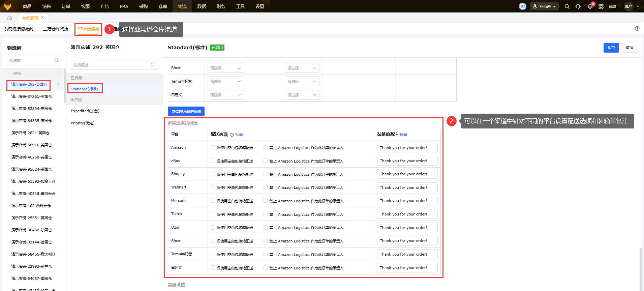Click help icon beside 配送选项 header
Image resolution: width=644 pixels, height=291 pixels.
click(x=232, y=135)
